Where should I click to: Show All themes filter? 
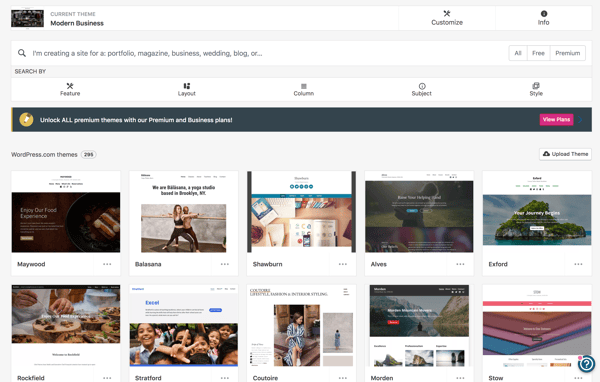pos(518,53)
